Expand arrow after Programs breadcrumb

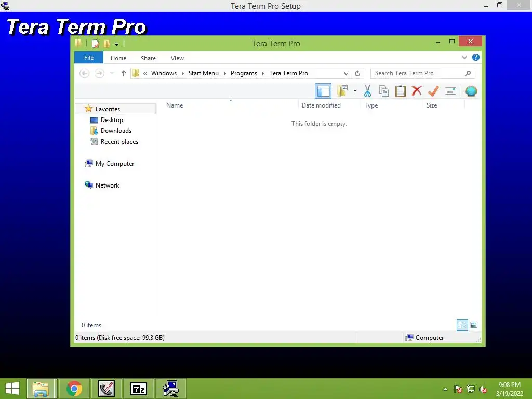pyautogui.click(x=263, y=73)
